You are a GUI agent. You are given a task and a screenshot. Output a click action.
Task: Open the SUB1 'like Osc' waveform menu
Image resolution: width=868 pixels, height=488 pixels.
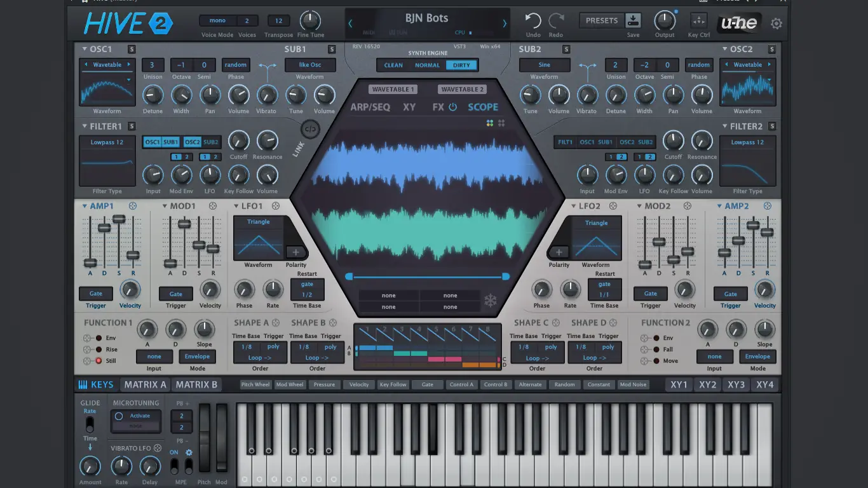click(x=310, y=65)
